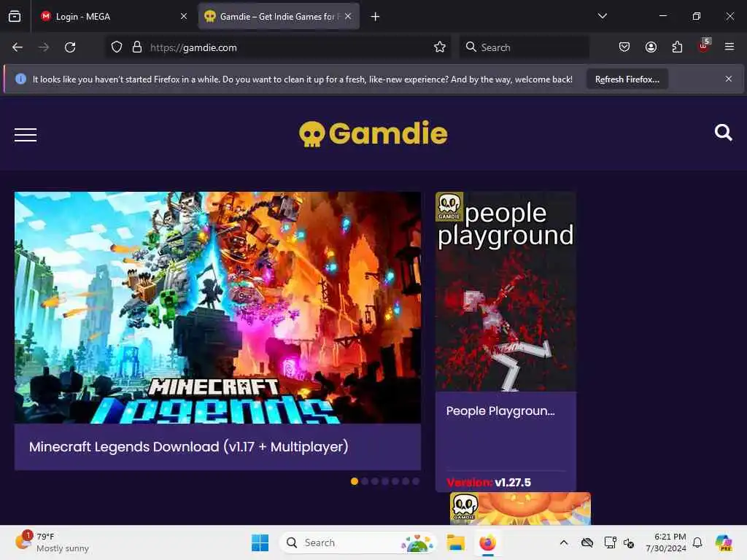This screenshot has width=747, height=560.
Task: Open the tracking protection shield icon
Action: pos(117,47)
